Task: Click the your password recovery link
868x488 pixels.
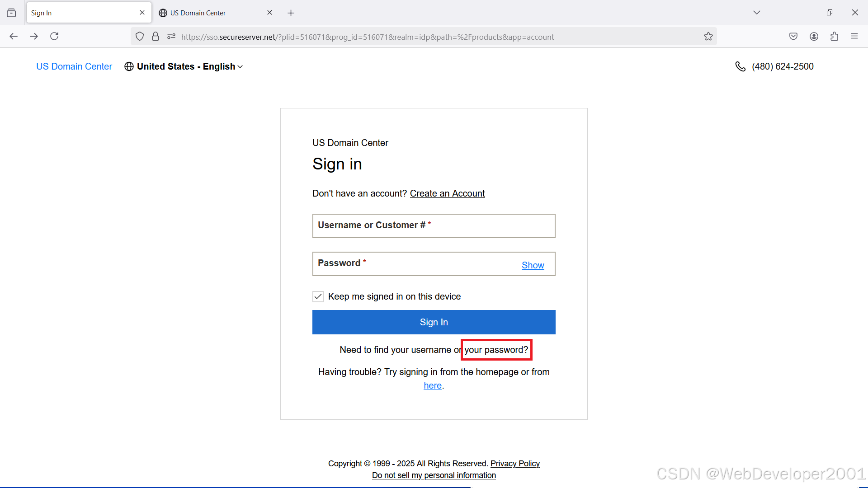Action: tap(493, 350)
